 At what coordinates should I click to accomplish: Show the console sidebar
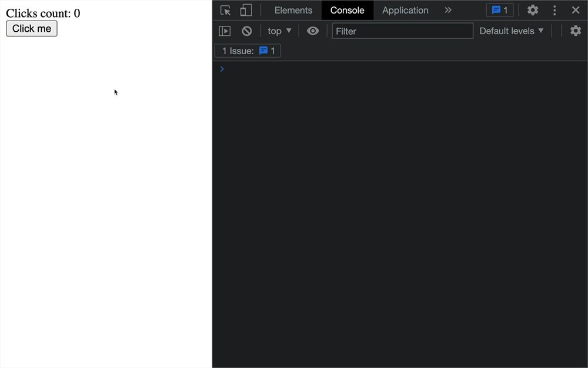tap(224, 31)
